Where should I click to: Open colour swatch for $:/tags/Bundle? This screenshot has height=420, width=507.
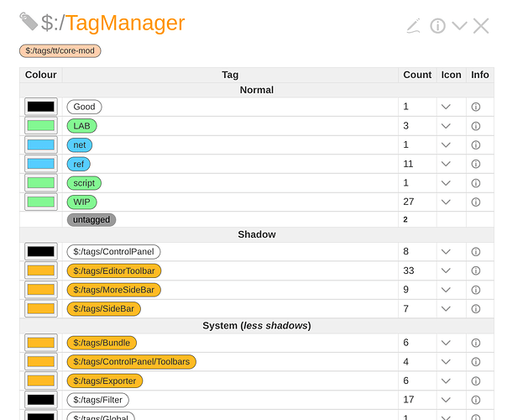[41, 343]
